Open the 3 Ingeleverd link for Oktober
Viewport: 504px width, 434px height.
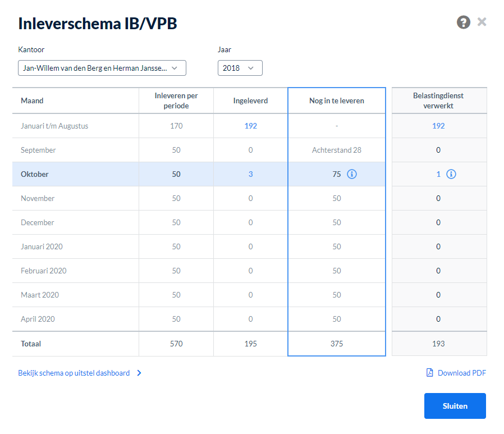pyautogui.click(x=250, y=174)
